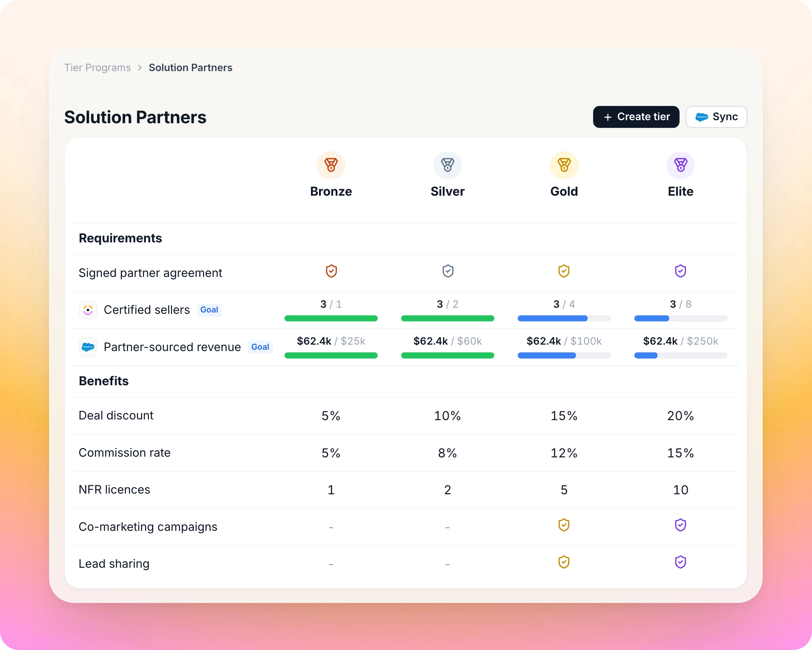
Task: Select the Elite column heading
Action: [680, 191]
